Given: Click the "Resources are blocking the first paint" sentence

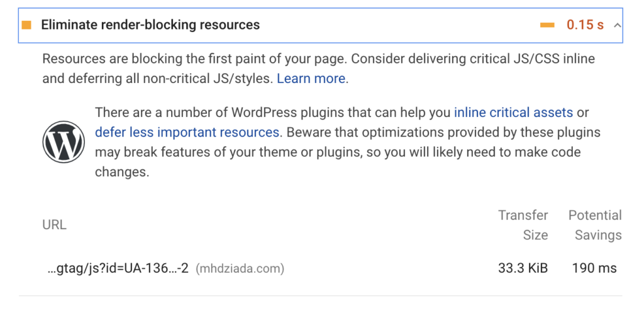Looking at the screenshot, I should point(195,59).
